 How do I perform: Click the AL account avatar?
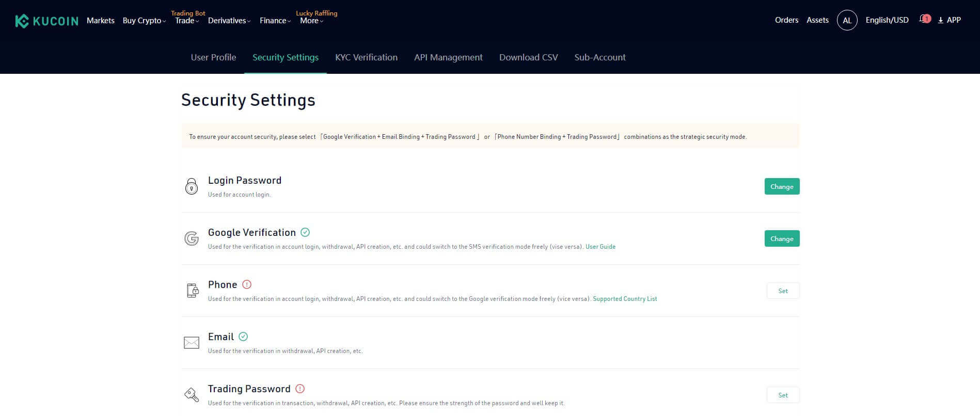coord(847,20)
